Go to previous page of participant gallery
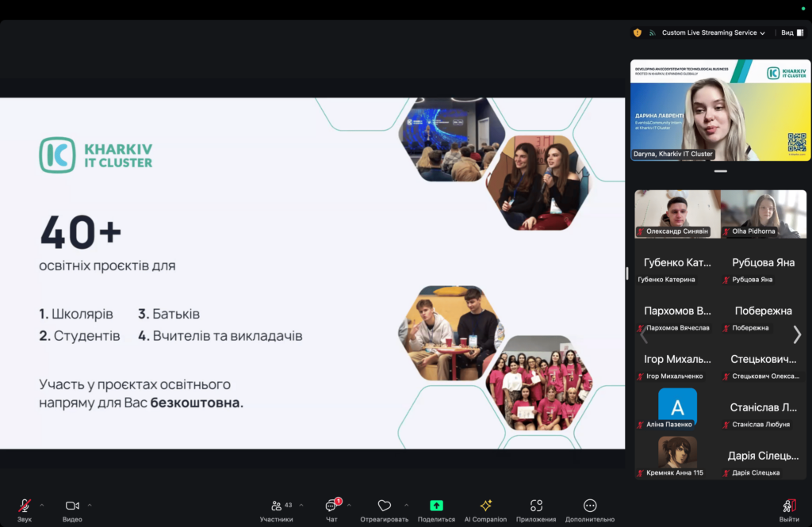Image resolution: width=812 pixels, height=527 pixels. (x=644, y=335)
